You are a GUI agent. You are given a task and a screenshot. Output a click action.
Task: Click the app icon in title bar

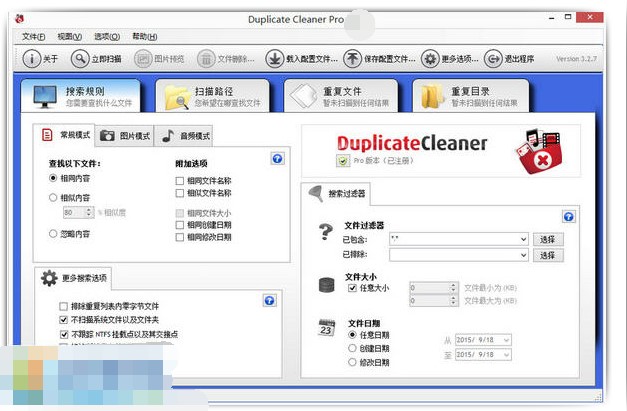click(19, 18)
